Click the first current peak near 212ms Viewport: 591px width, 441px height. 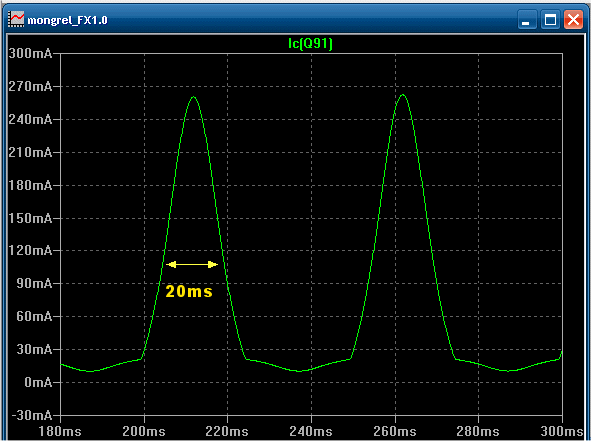pyautogui.click(x=194, y=97)
